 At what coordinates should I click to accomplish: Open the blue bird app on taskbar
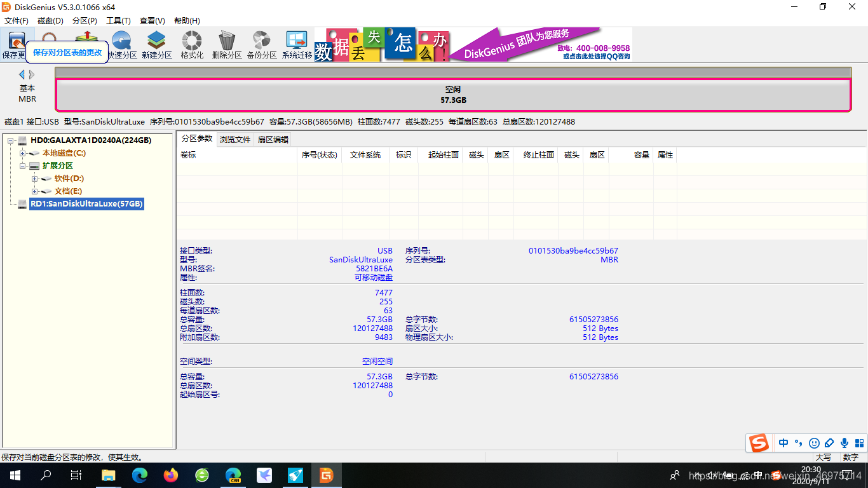click(x=264, y=475)
